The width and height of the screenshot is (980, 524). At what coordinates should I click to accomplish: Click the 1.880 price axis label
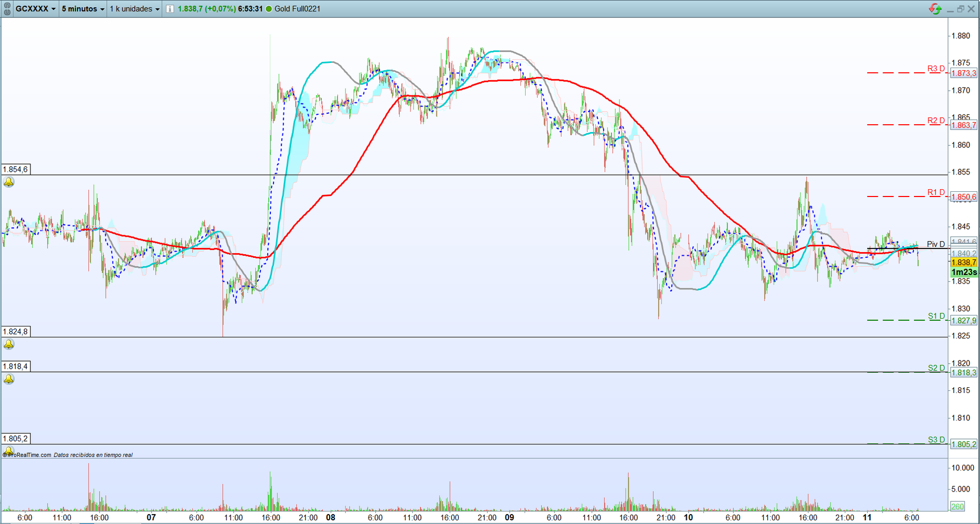tap(961, 36)
